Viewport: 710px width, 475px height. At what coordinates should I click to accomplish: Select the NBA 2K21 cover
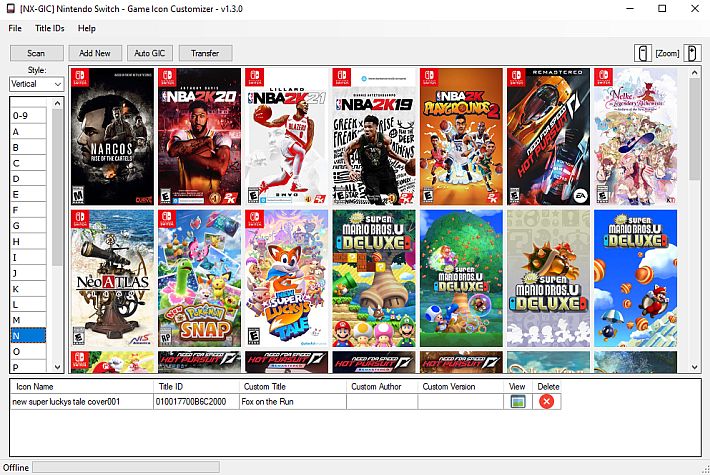click(x=287, y=137)
